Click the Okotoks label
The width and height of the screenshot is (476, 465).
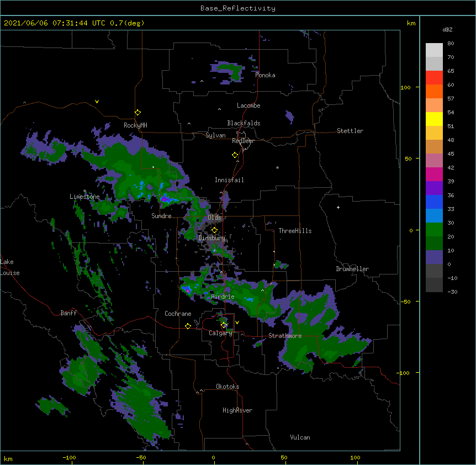228,387
